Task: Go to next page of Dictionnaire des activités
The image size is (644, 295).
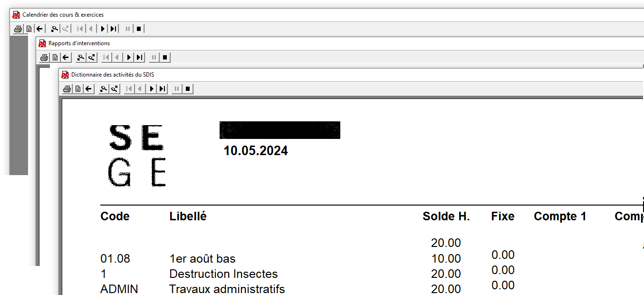Action: 152,89
